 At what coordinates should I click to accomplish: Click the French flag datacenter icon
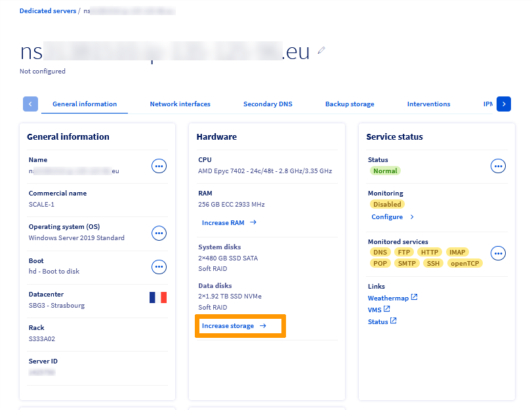[x=157, y=298]
